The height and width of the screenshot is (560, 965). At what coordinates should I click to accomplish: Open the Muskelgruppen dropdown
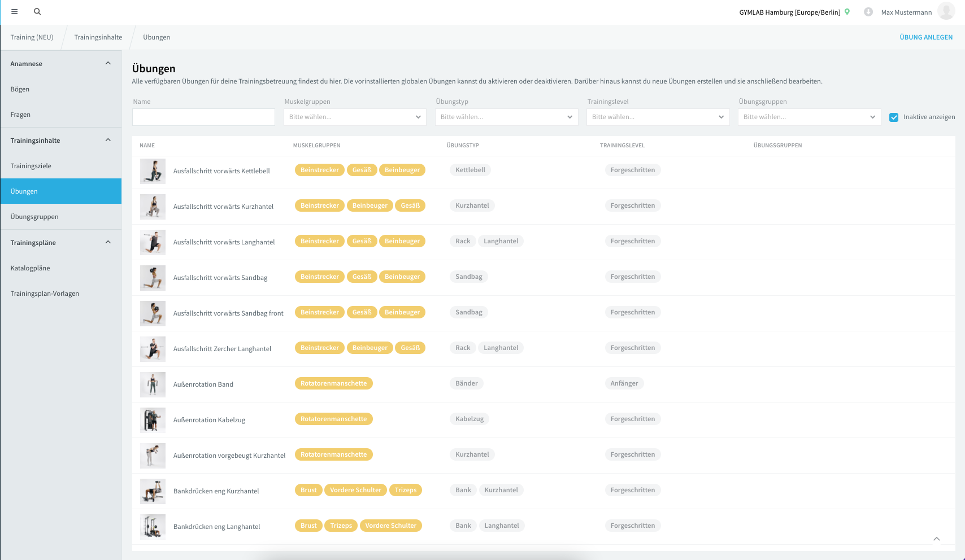[x=355, y=117]
